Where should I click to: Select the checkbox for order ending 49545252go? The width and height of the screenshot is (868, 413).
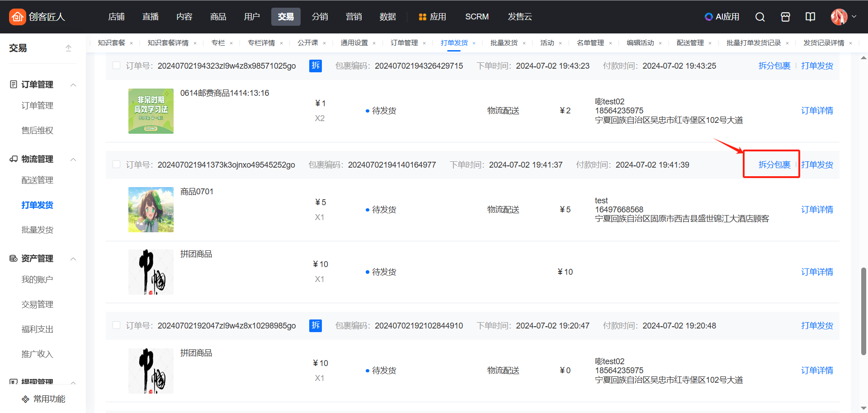pyautogui.click(x=117, y=164)
